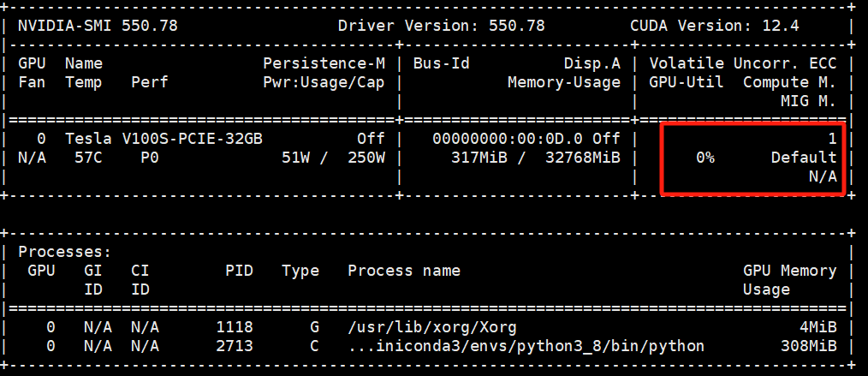Click the Bus-Id column header
This screenshot has width=868, height=376.
(441, 63)
